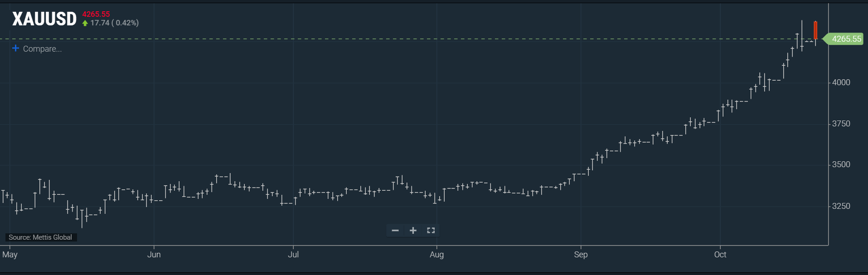This screenshot has width=868, height=275.
Task: Click the green 4265.55 price tag on axis
Action: (846, 39)
